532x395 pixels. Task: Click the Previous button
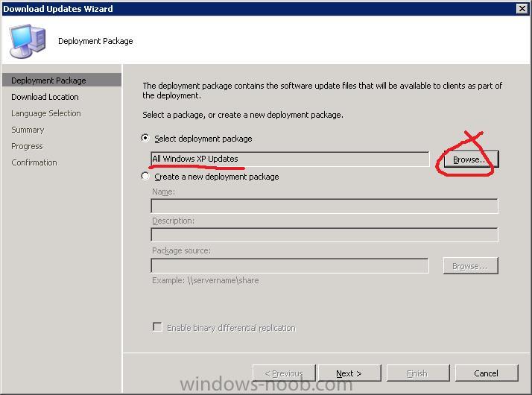284,373
